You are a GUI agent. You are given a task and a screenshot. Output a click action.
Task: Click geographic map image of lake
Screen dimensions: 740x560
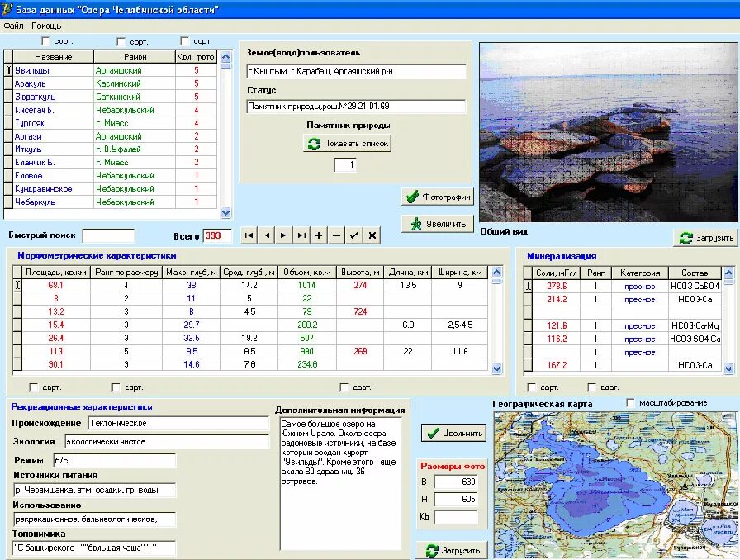(615, 485)
